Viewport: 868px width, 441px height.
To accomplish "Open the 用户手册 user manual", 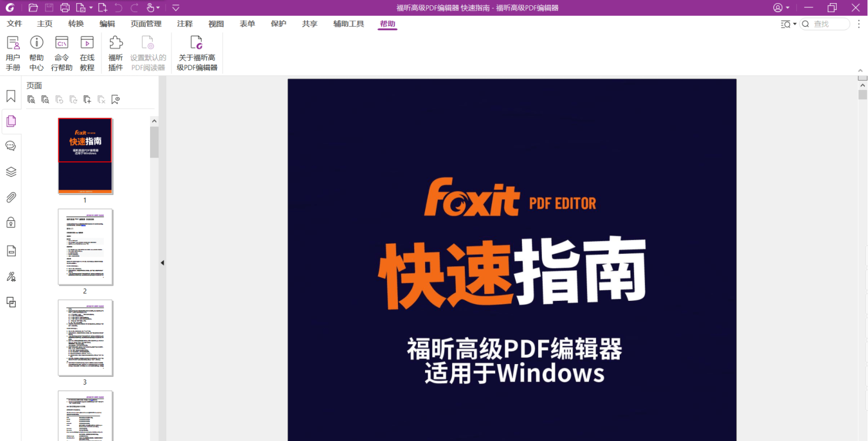I will (x=13, y=53).
